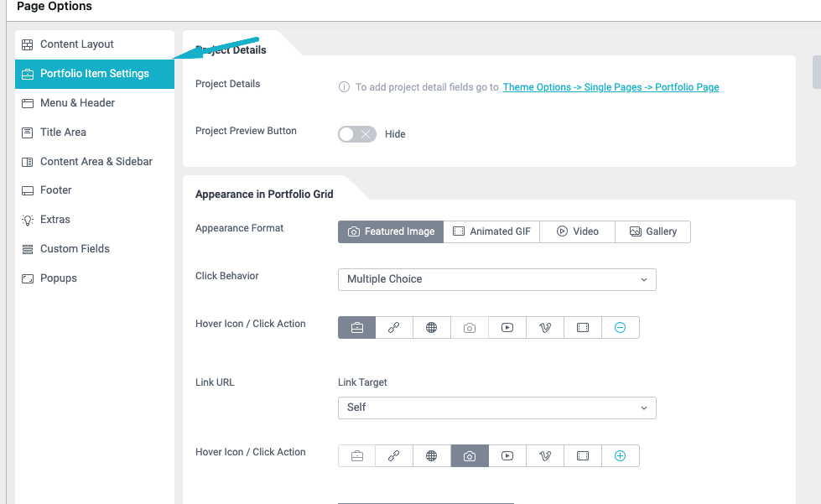Choose the Vimeo icon in lower hover row
This screenshot has height=504, width=821.
[x=545, y=456]
